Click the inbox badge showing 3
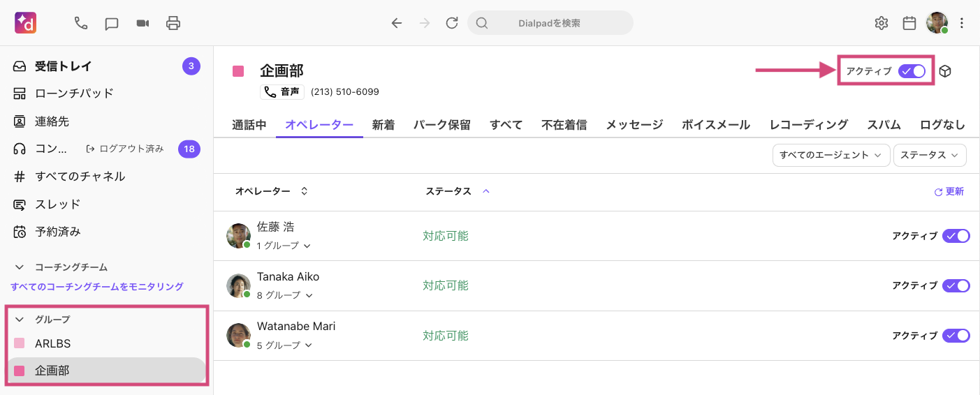 pyautogui.click(x=191, y=66)
